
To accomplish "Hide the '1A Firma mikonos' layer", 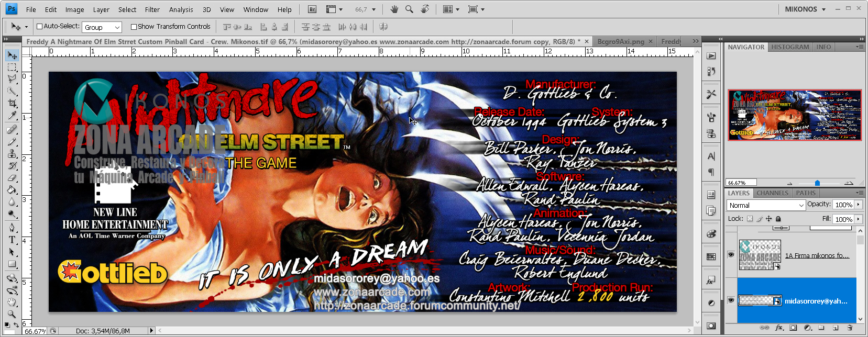I will coord(731,255).
